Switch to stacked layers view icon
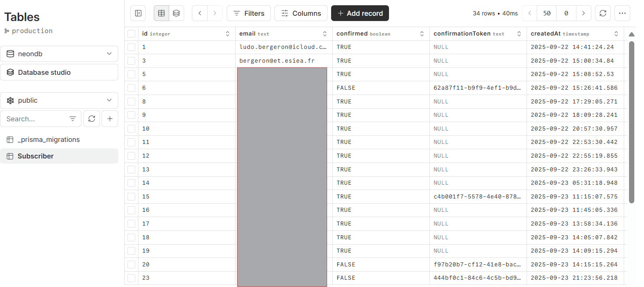The width and height of the screenshot is (644, 287). click(176, 13)
